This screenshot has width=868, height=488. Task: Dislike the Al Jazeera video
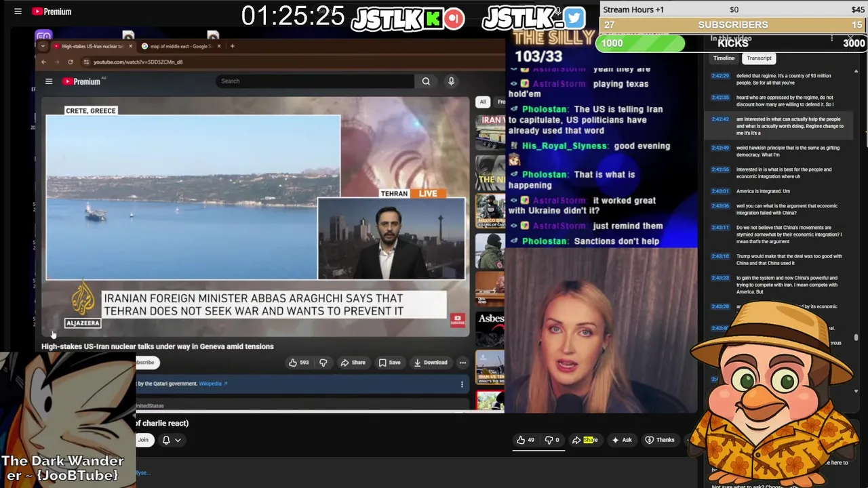pyautogui.click(x=323, y=363)
